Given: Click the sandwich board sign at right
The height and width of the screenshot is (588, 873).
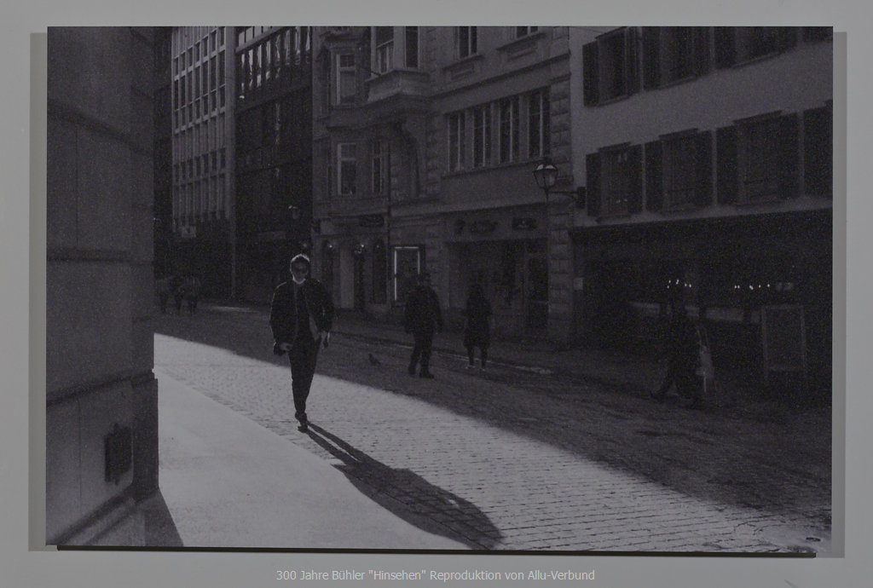Looking at the screenshot, I should 783,339.
